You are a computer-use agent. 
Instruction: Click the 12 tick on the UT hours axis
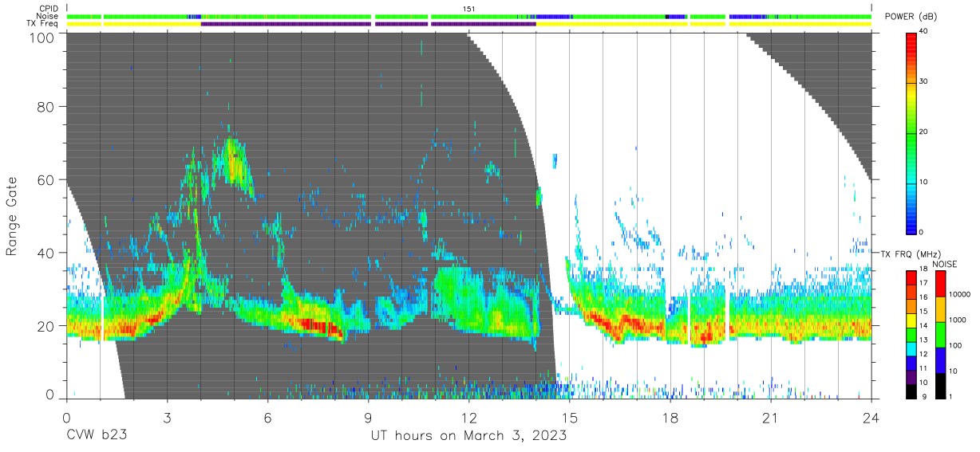pyautogui.click(x=468, y=418)
